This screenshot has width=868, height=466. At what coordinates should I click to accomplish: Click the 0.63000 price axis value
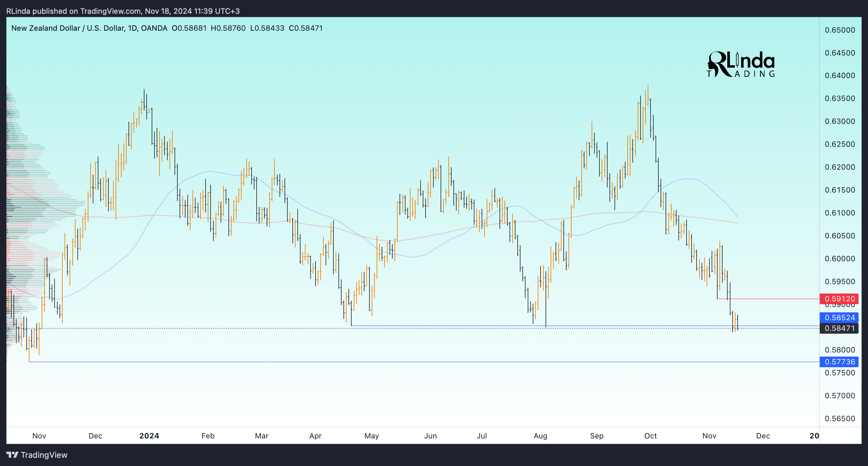pos(840,121)
